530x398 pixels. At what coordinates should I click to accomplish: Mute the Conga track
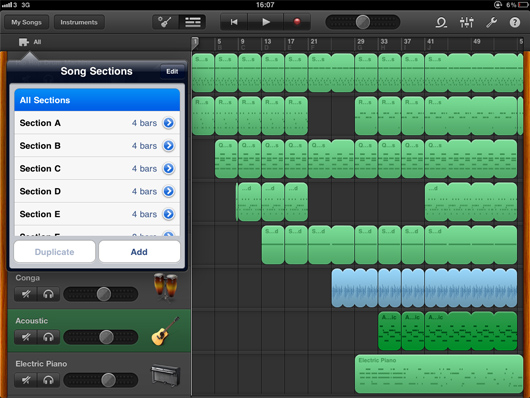[x=26, y=294]
